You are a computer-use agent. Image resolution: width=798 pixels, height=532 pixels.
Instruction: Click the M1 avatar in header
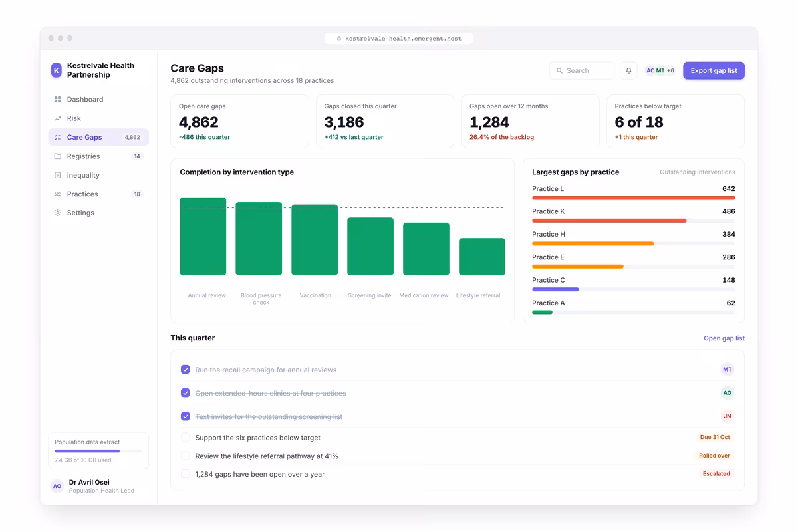pos(660,70)
